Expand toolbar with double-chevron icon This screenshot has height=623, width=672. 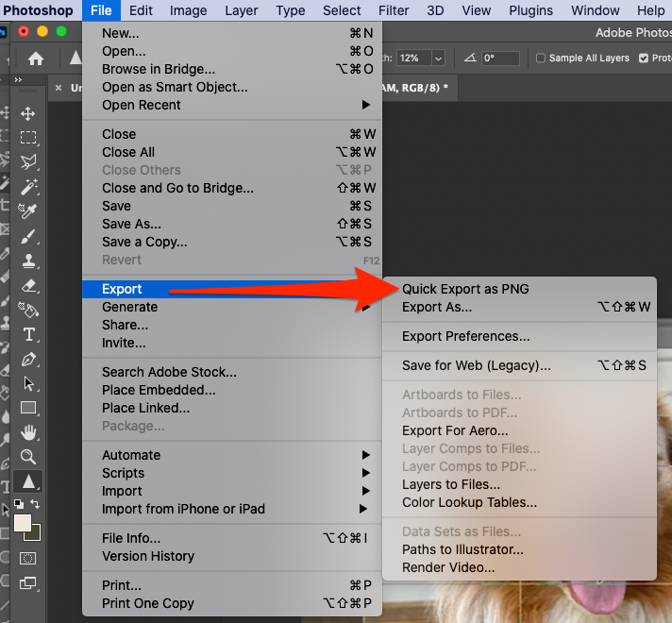(18, 79)
